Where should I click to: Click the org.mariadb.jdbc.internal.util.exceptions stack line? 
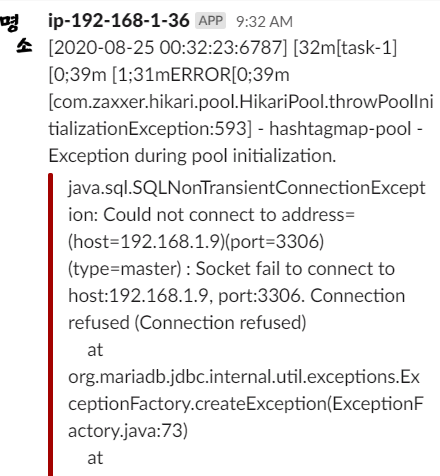click(x=244, y=377)
